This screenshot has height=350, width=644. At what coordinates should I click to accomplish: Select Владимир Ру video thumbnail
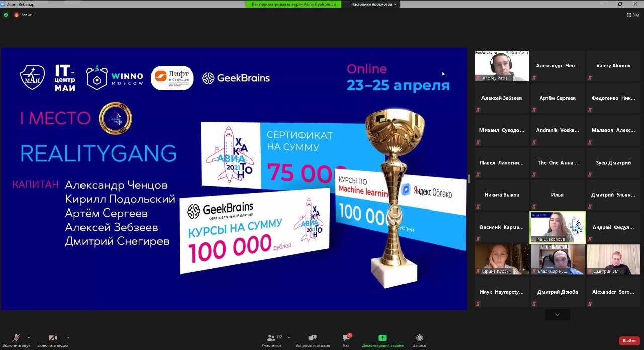[557, 259]
